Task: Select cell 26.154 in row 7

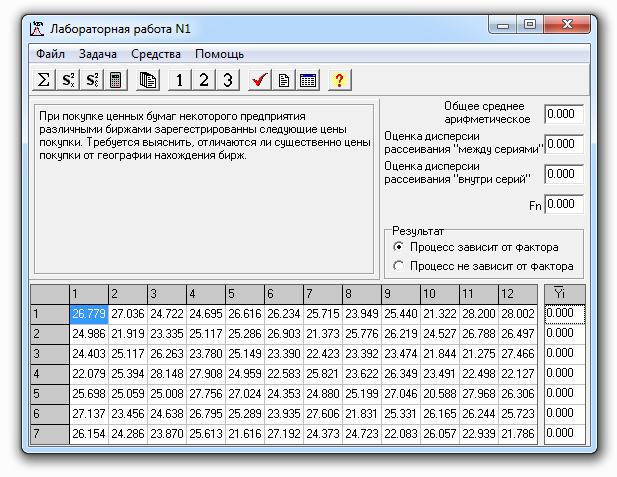Action: [89, 434]
